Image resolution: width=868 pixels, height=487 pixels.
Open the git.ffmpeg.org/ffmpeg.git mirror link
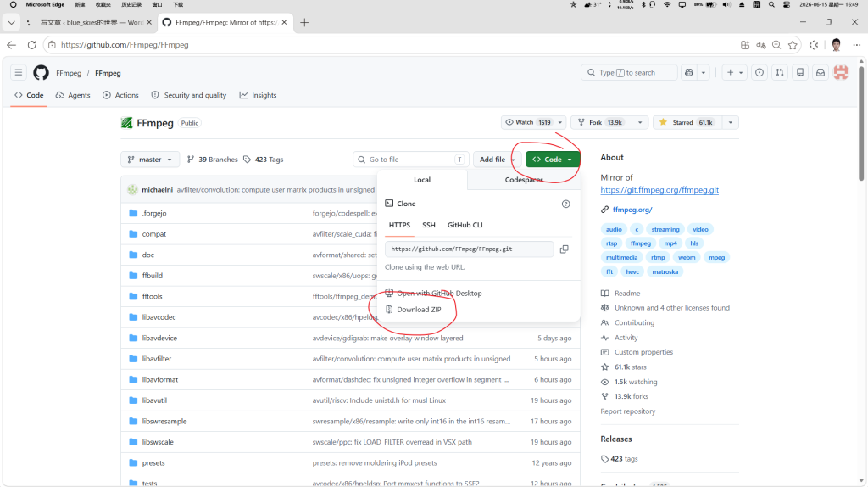point(659,190)
